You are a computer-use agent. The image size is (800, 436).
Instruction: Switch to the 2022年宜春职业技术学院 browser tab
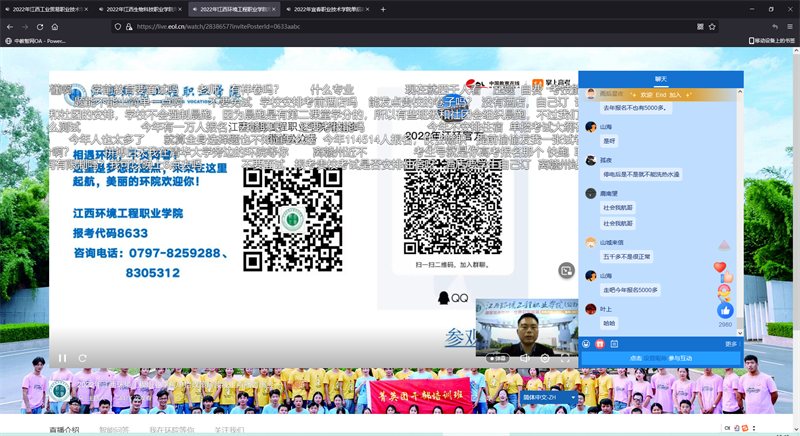click(x=327, y=9)
